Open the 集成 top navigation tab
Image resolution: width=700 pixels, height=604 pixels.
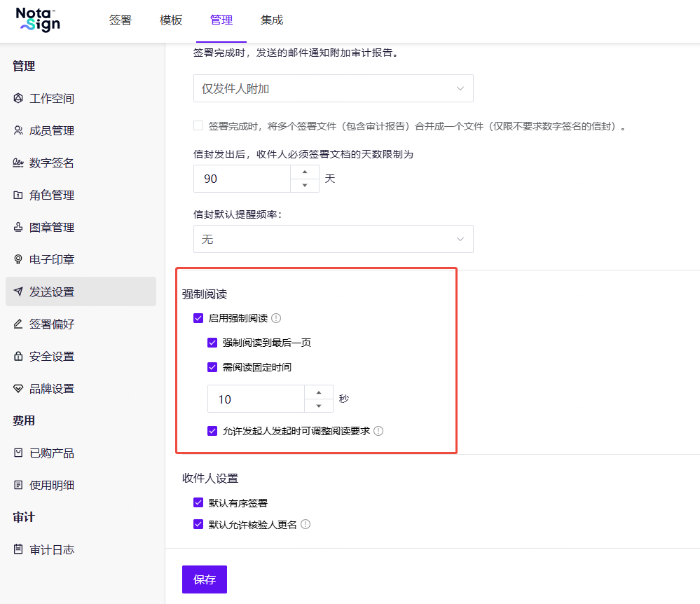click(x=272, y=20)
